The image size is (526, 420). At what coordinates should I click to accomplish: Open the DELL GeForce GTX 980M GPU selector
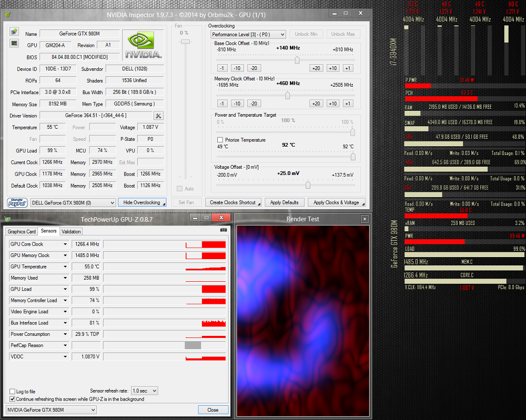[x=73, y=203]
